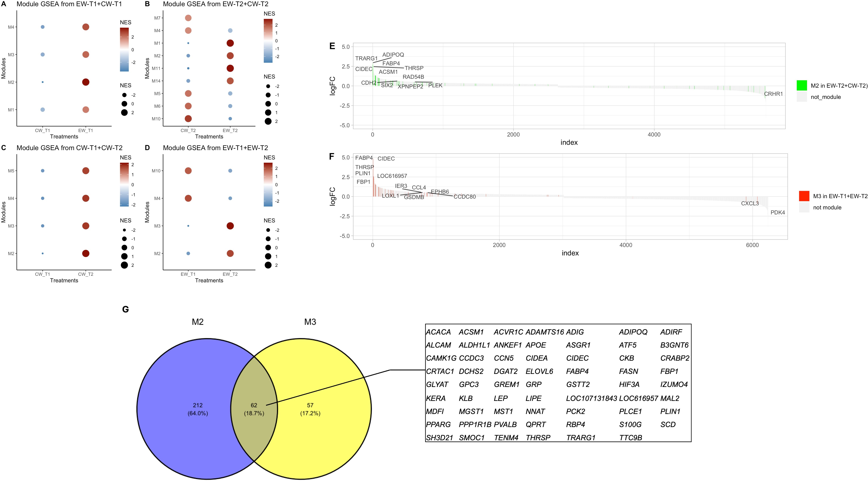Select the panel title 'Module GSEA from EW-T2+CW-T2'
The image size is (868, 481).
tap(216, 4)
